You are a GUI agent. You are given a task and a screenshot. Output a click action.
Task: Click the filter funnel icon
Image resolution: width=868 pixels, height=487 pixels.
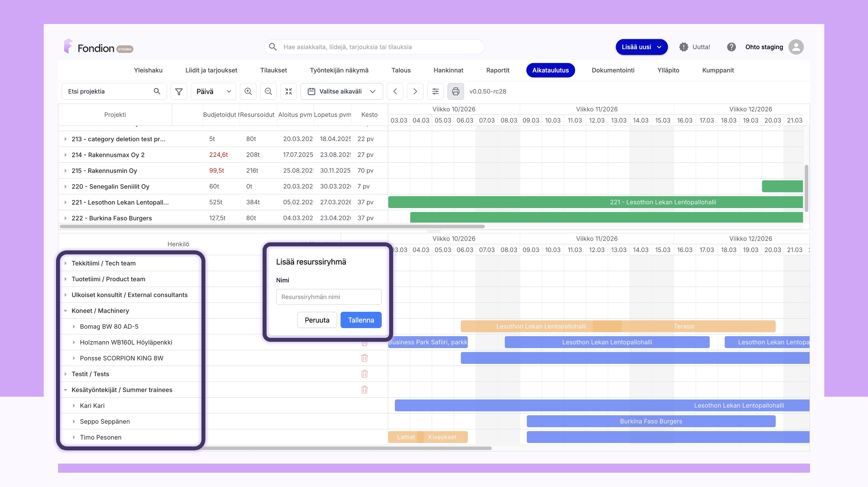pyautogui.click(x=179, y=91)
